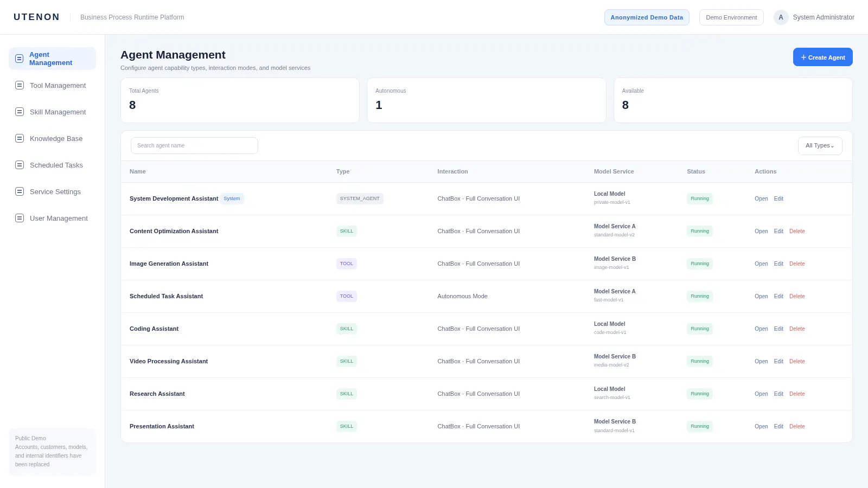The width and height of the screenshot is (868, 488).
Task: Click the System Administrator avatar icon
Action: (781, 17)
